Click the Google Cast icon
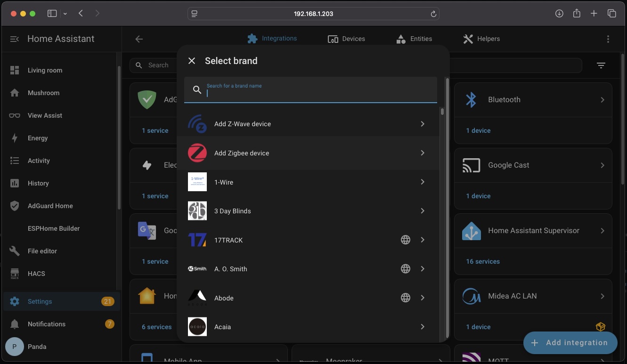The width and height of the screenshot is (627, 364). pyautogui.click(x=471, y=165)
